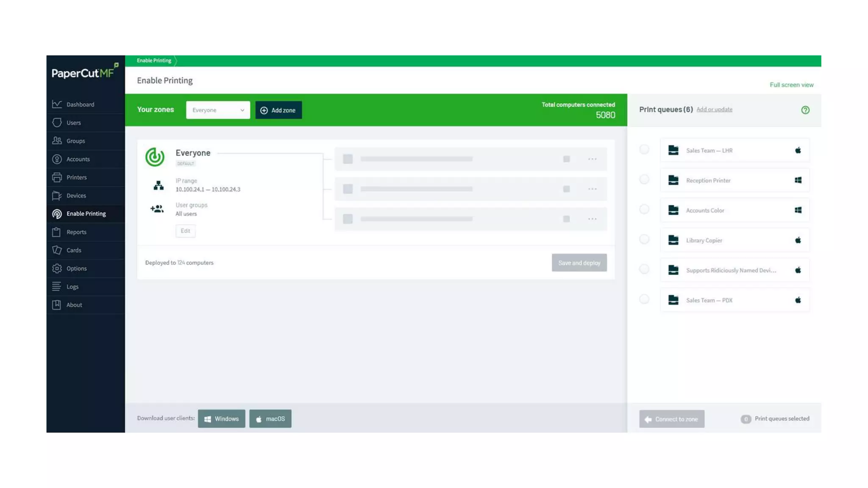868x488 pixels.
Task: Open the Everyone zone dropdown
Action: (x=218, y=110)
